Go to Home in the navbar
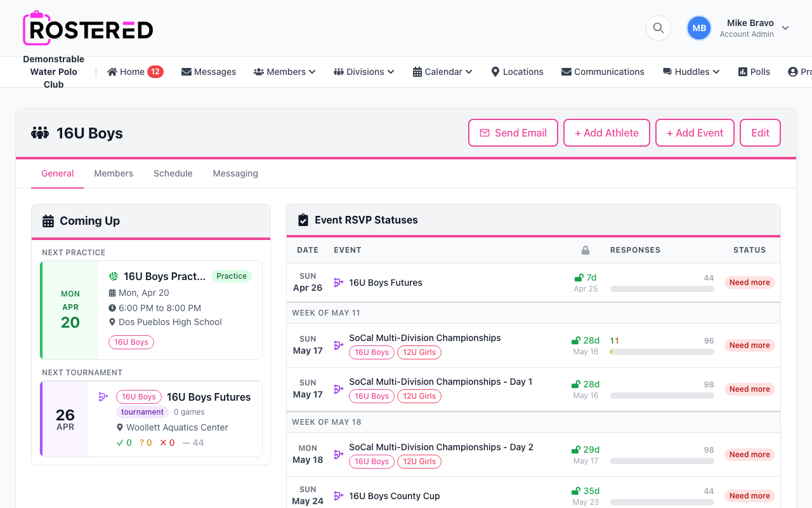812x508 pixels. (x=135, y=72)
